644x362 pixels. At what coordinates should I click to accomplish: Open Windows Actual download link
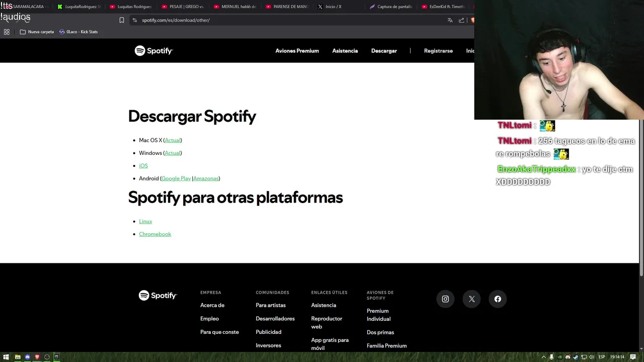(173, 153)
